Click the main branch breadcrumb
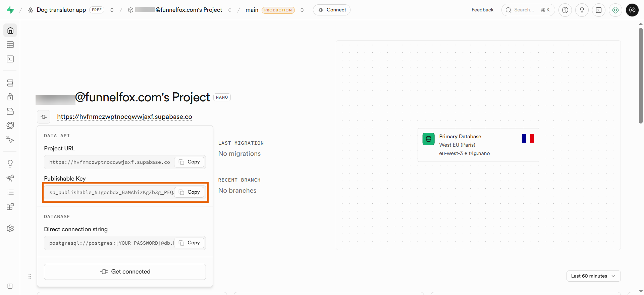The image size is (644, 295). click(252, 10)
